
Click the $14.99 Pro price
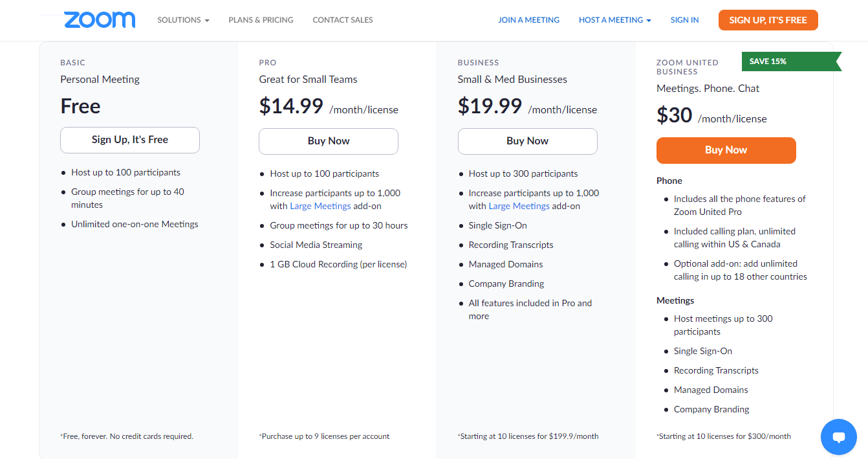291,106
